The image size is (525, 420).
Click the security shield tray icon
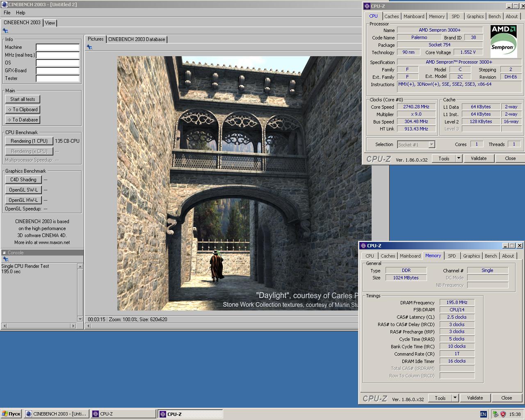click(503, 414)
